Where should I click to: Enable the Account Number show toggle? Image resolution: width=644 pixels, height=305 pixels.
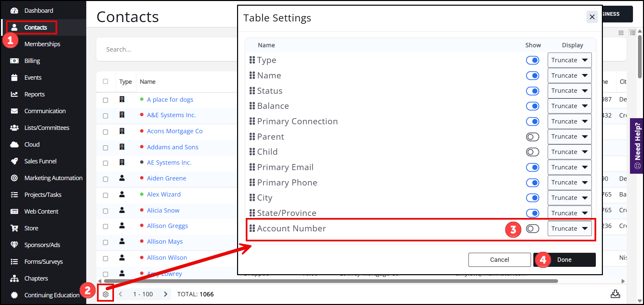[532, 229]
